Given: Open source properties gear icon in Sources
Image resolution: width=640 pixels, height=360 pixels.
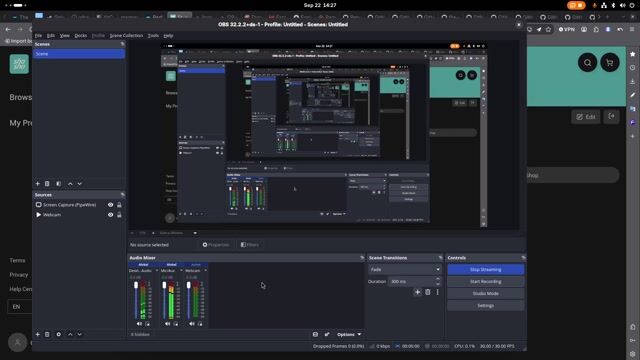Looking at the screenshot, I should click(x=59, y=334).
